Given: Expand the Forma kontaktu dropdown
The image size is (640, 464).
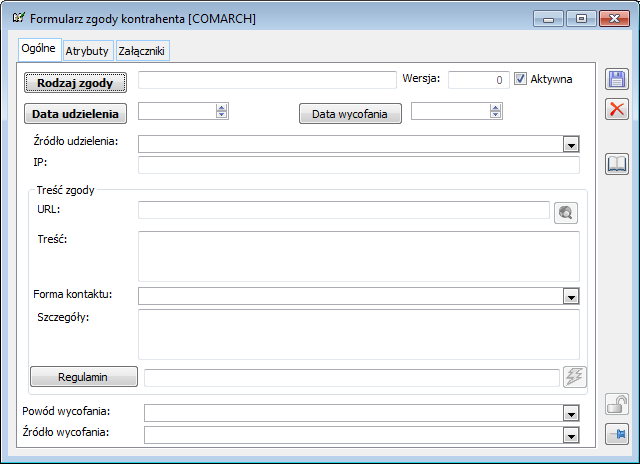Looking at the screenshot, I should (x=571, y=296).
